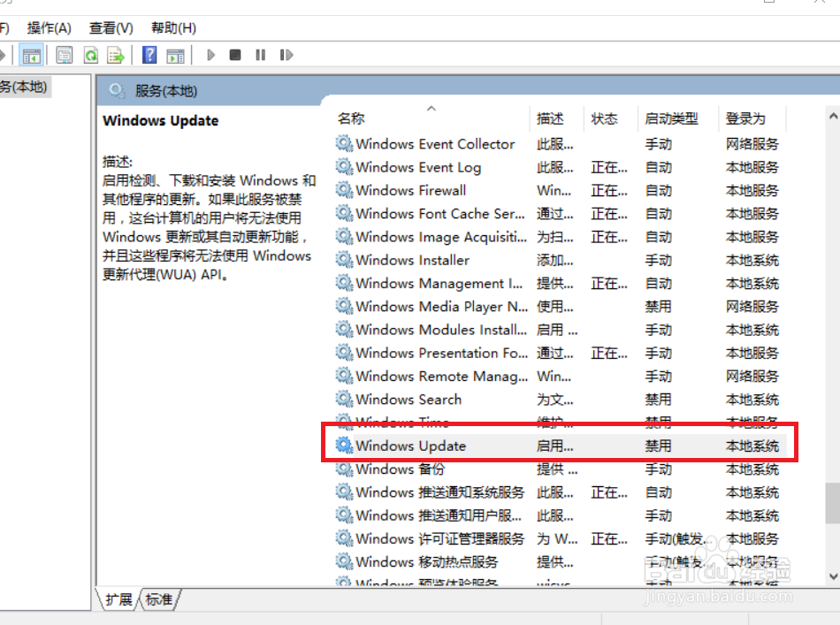The image size is (840, 625).
Task: Click gear icon of Windows Firewall row
Action: point(344,189)
